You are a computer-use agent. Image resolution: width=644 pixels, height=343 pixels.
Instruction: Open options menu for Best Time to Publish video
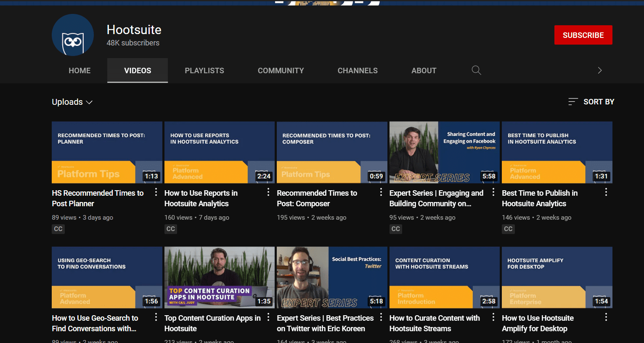(x=606, y=192)
